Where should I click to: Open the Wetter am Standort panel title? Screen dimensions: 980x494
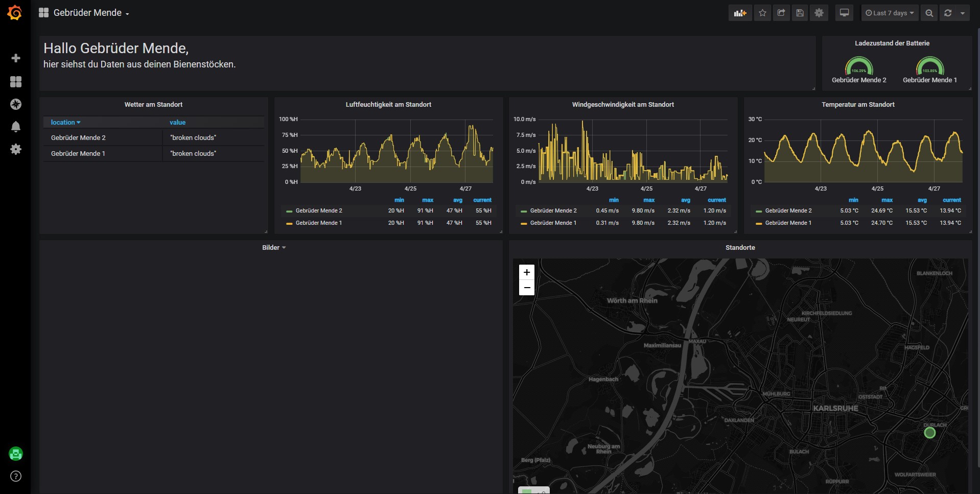[x=153, y=105]
